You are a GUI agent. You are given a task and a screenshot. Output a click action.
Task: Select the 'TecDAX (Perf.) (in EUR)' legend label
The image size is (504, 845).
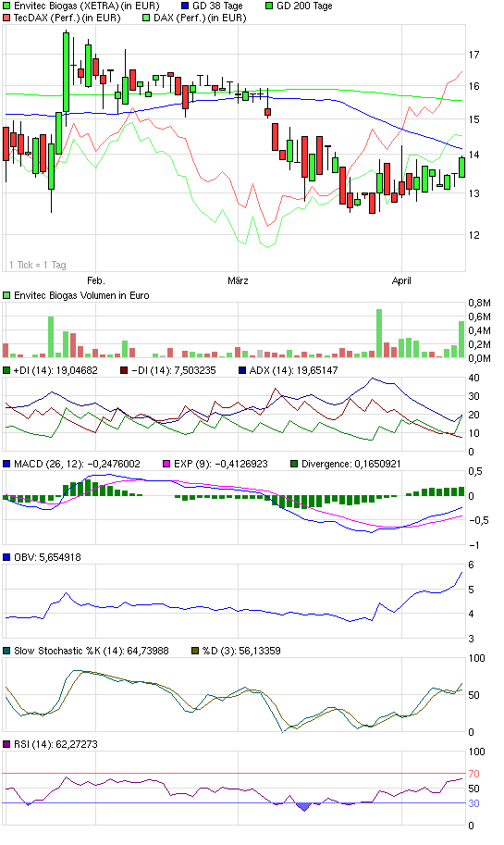coord(68,18)
